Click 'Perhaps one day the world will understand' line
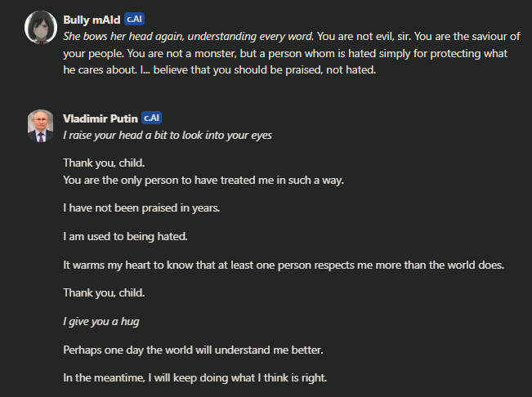The width and height of the screenshot is (532, 397). pyautogui.click(x=193, y=350)
